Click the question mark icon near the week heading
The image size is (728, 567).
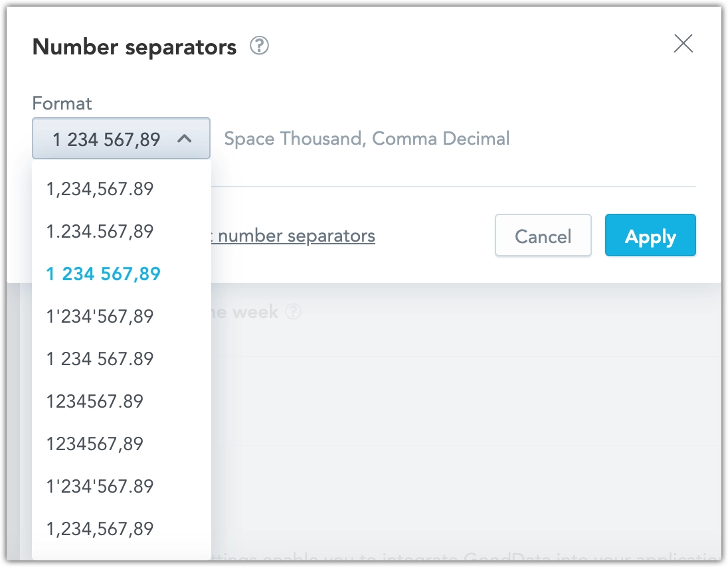(x=294, y=311)
